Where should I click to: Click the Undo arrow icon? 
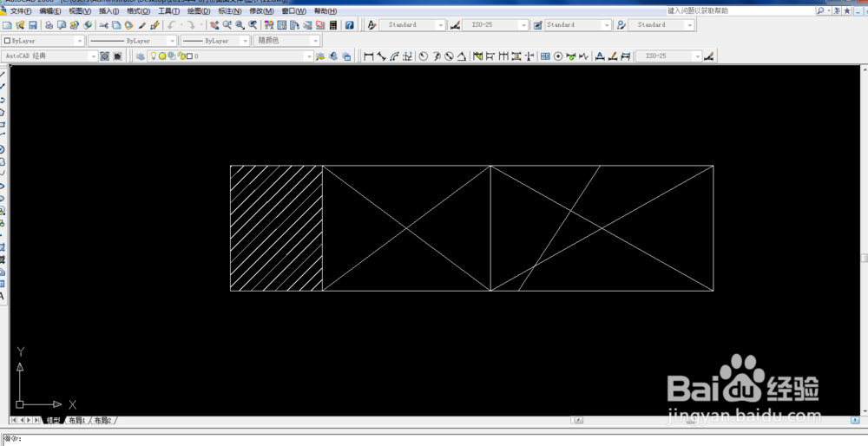tap(171, 25)
